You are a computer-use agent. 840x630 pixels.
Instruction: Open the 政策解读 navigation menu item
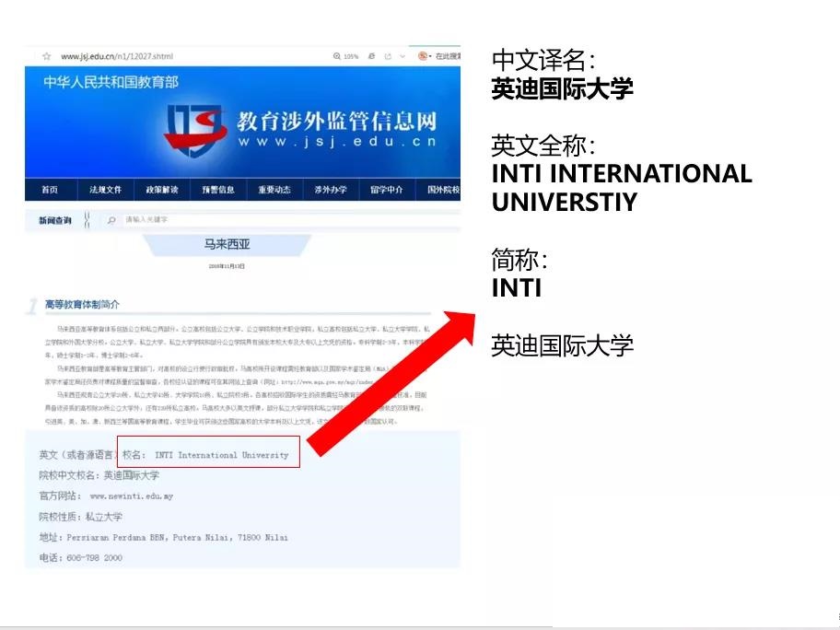(162, 190)
